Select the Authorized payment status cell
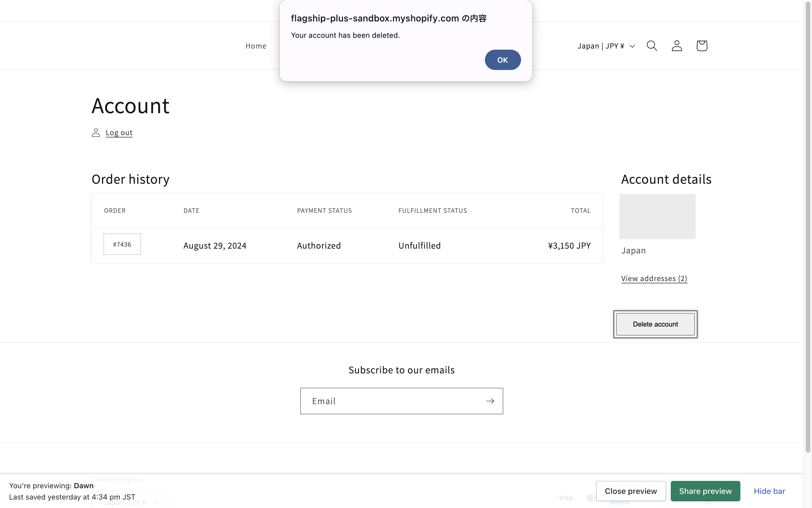This screenshot has width=812, height=508. [x=319, y=246]
